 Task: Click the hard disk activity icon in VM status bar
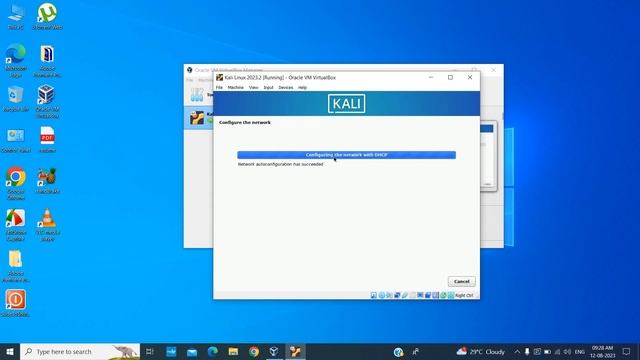(x=373, y=295)
